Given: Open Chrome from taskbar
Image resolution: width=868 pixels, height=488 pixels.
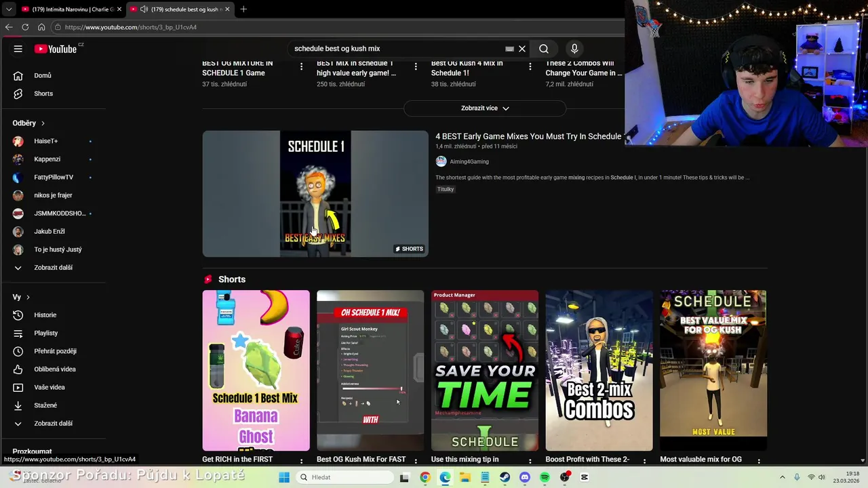Looking at the screenshot, I should click(x=425, y=477).
